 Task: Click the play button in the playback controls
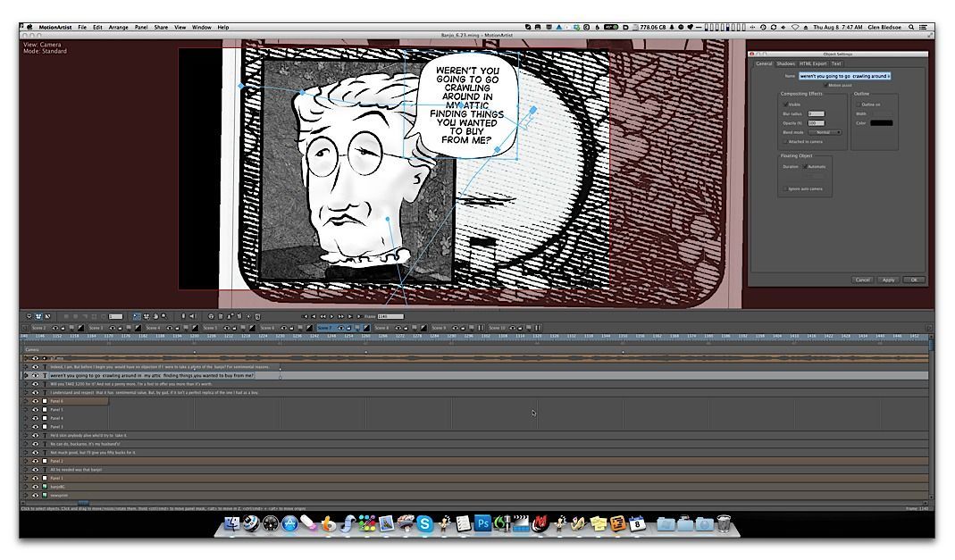pos(331,316)
